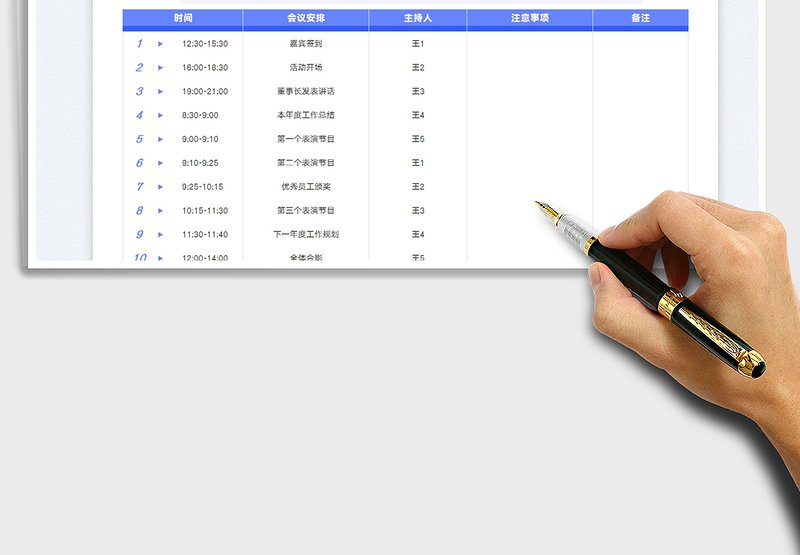Select the 备注 column header

coord(640,18)
